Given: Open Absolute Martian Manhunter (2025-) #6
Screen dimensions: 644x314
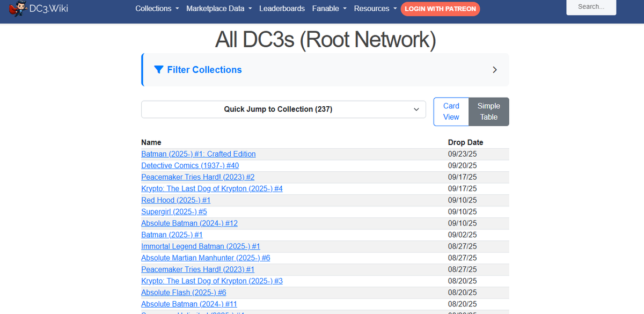Looking at the screenshot, I should coord(206,258).
